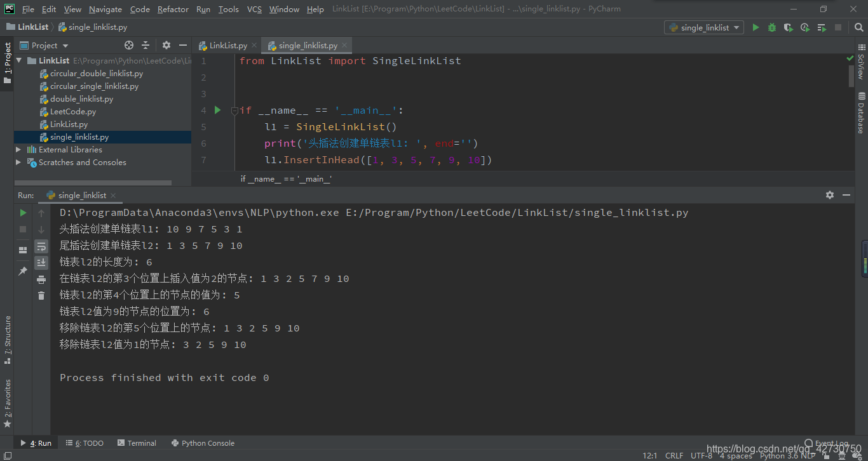Pin the Run tab with pin icon
Screen dimensions: 868x461
click(23, 271)
